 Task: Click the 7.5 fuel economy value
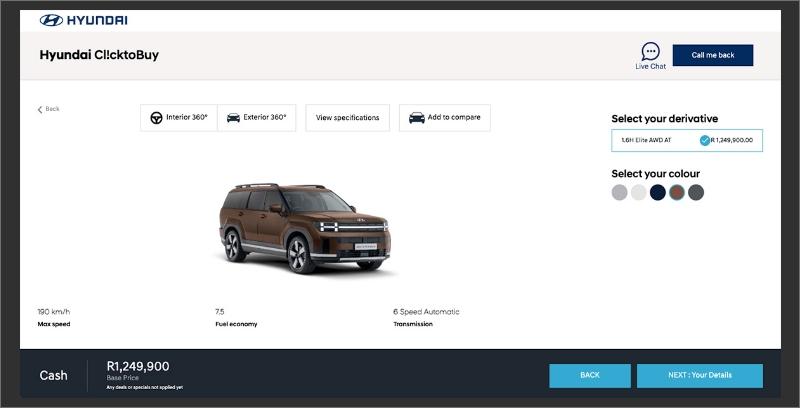click(220, 312)
